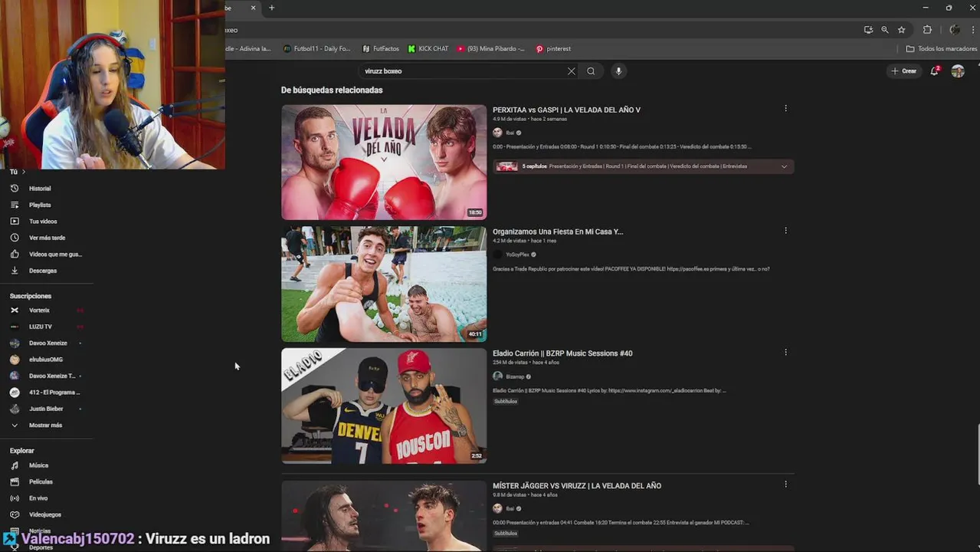This screenshot has width=980, height=552.
Task: Click the browser address bar
Action: point(540,30)
